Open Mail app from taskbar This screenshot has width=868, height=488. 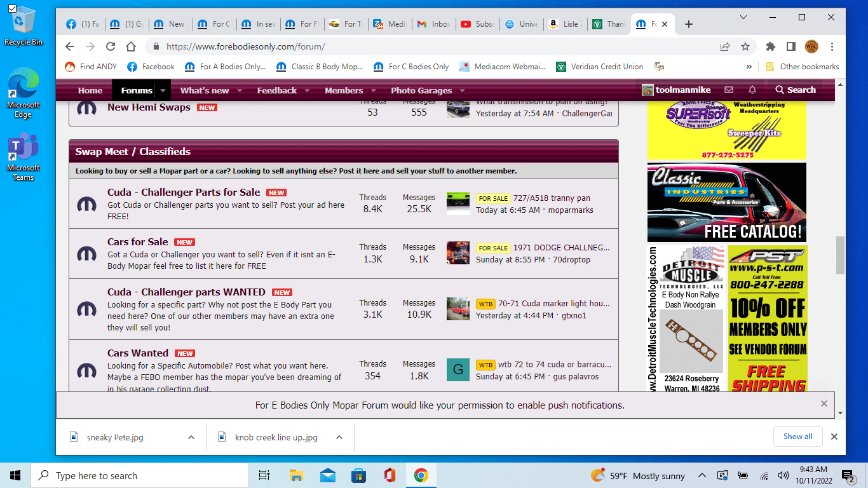328,475
